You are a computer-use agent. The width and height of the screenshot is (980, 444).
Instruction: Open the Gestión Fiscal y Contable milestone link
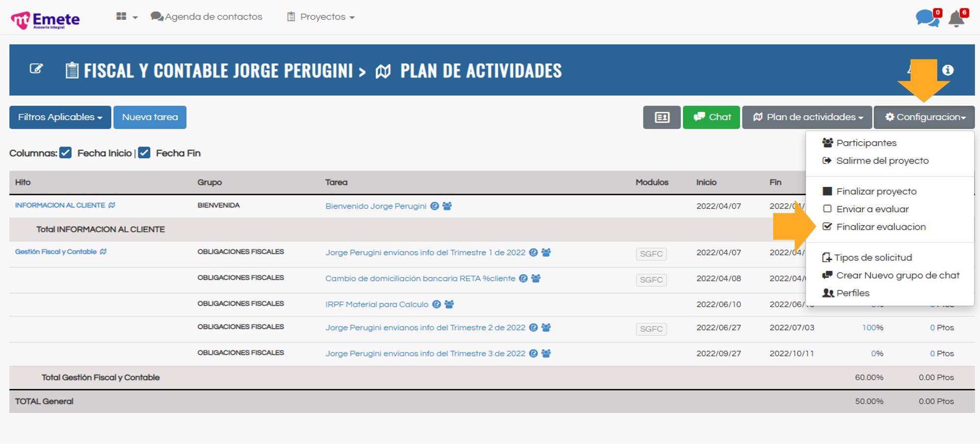[x=56, y=252]
